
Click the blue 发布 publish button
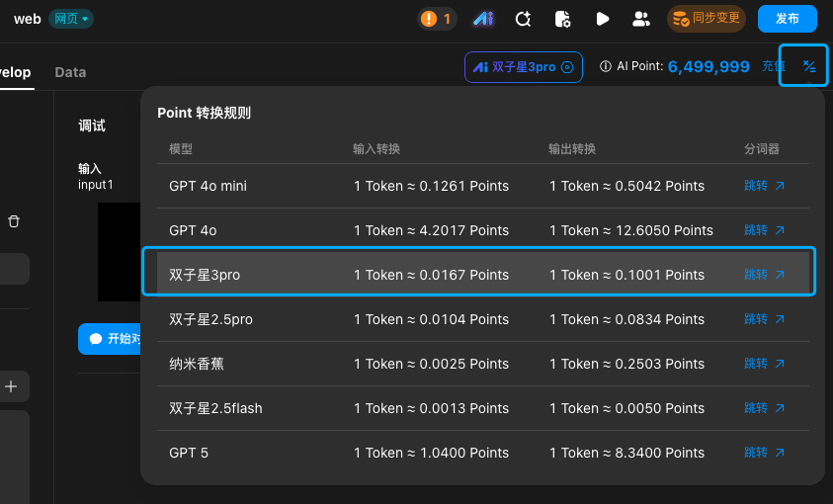click(x=788, y=19)
